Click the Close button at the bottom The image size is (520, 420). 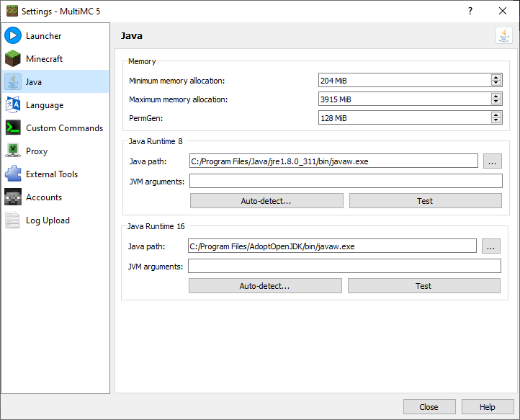click(429, 407)
